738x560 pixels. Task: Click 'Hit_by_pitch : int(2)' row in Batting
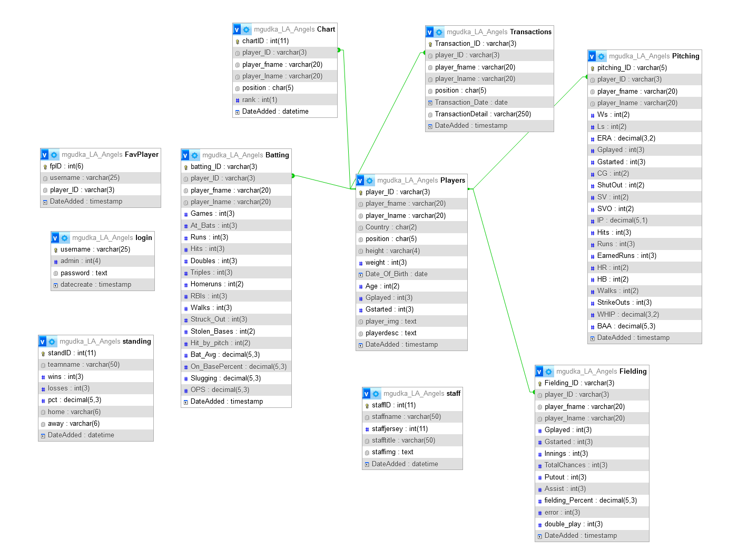[x=236, y=343]
